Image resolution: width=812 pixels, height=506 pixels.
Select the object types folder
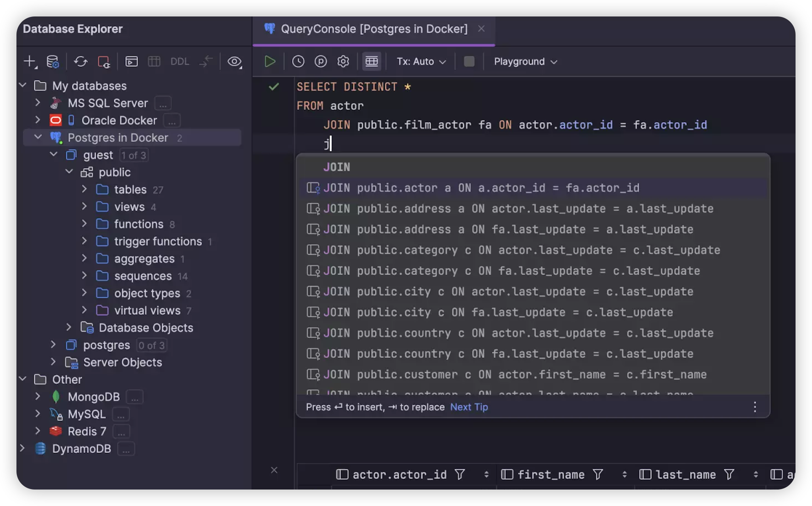click(147, 293)
